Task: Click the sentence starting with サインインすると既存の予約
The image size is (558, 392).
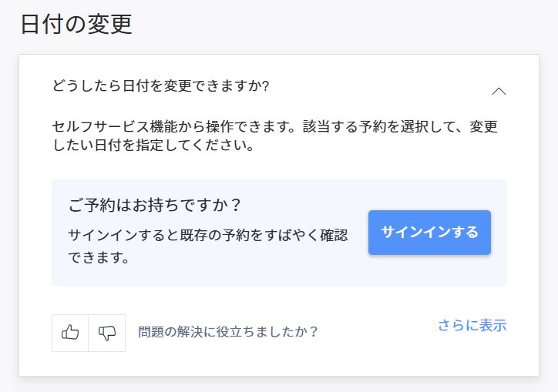Action: pyautogui.click(x=207, y=235)
